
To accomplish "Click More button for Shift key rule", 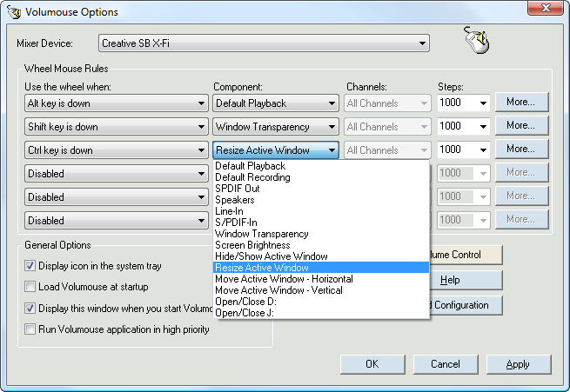I will pyautogui.click(x=520, y=126).
